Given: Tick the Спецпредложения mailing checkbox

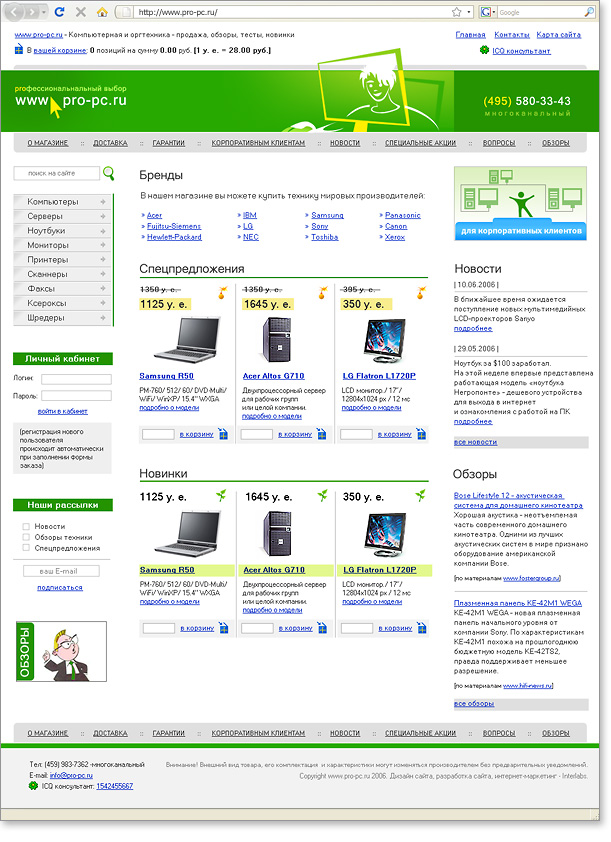Looking at the screenshot, I should tap(26, 548).
